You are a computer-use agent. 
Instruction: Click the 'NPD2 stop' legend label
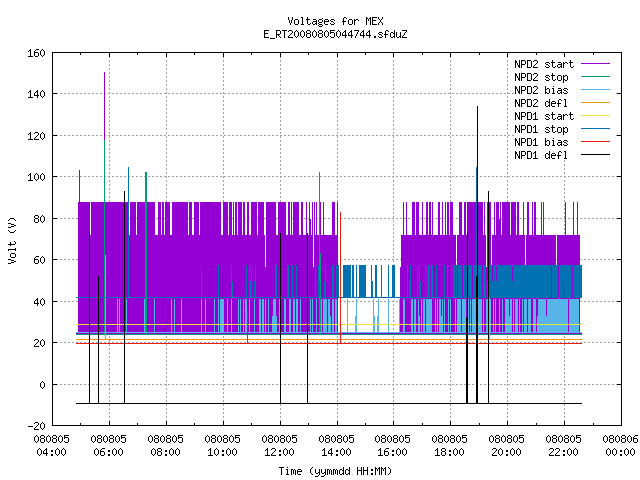(x=541, y=77)
